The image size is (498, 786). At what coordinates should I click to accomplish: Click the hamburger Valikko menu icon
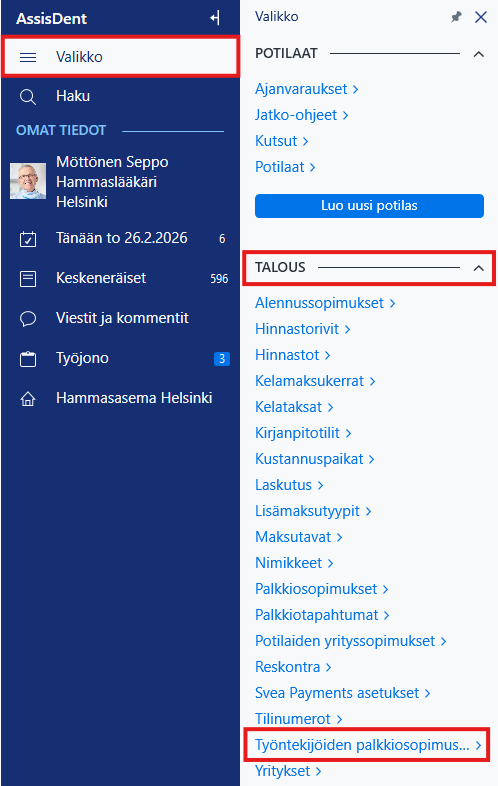point(28,57)
